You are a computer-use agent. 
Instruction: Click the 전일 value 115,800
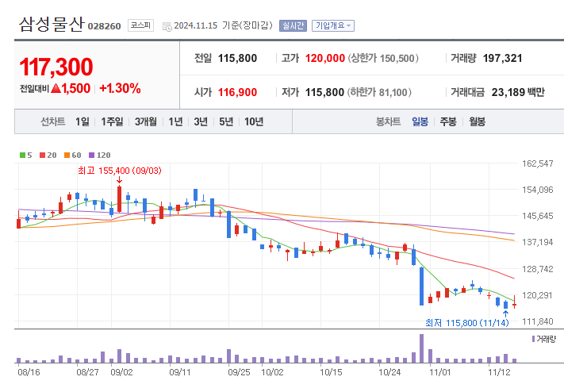(x=237, y=58)
